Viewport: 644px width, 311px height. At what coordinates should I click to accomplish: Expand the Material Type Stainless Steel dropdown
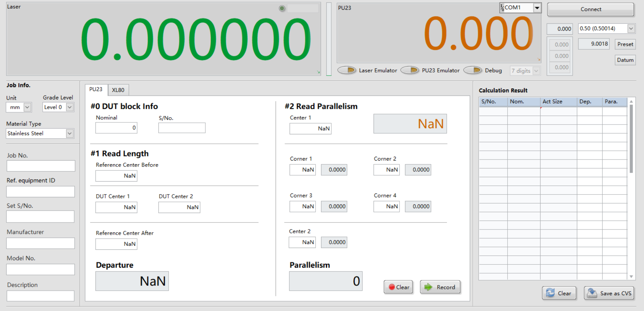70,133
